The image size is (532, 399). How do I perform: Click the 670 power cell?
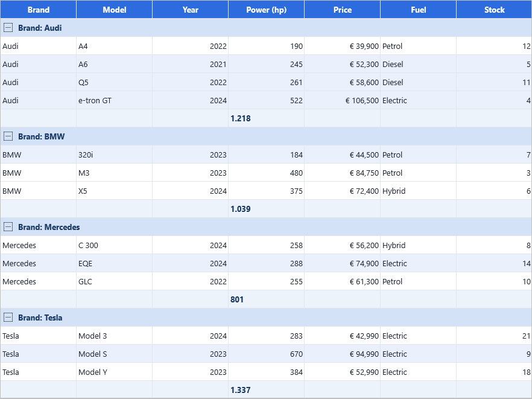click(x=267, y=354)
